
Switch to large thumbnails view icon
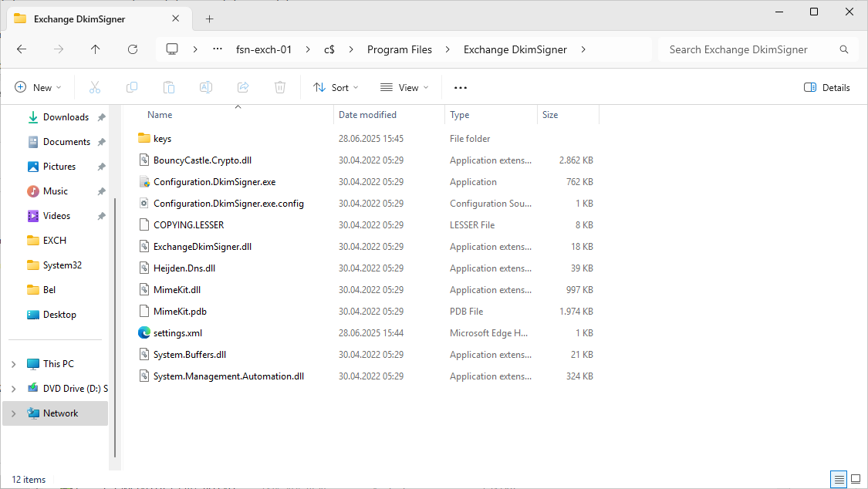click(x=856, y=479)
